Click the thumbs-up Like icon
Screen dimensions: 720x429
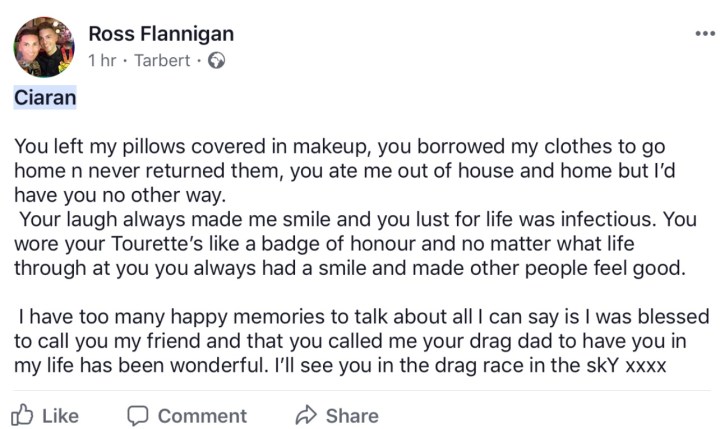click(x=23, y=415)
